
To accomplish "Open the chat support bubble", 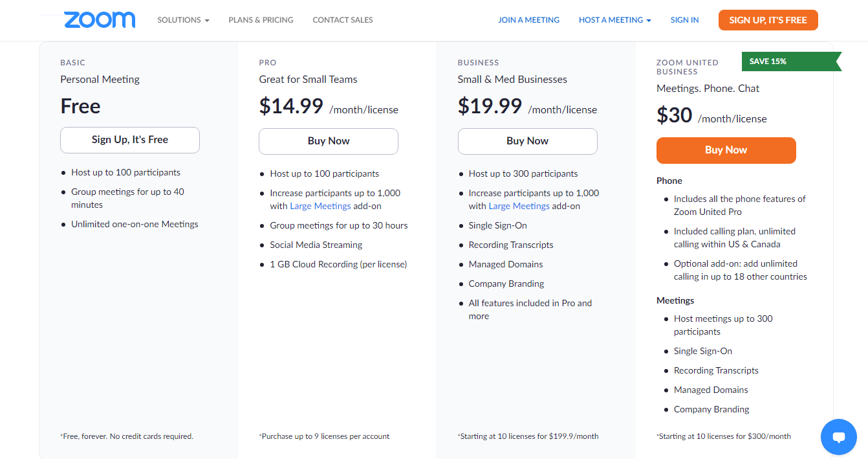I will 838,437.
